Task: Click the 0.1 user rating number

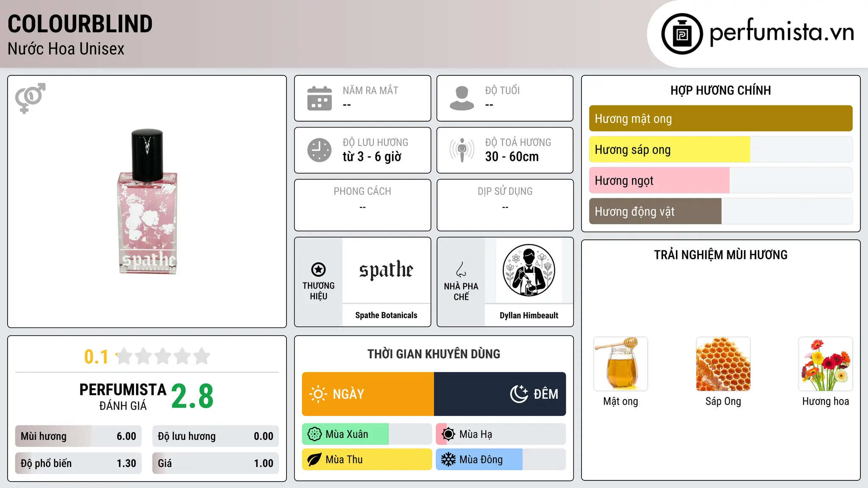Action: point(96,357)
